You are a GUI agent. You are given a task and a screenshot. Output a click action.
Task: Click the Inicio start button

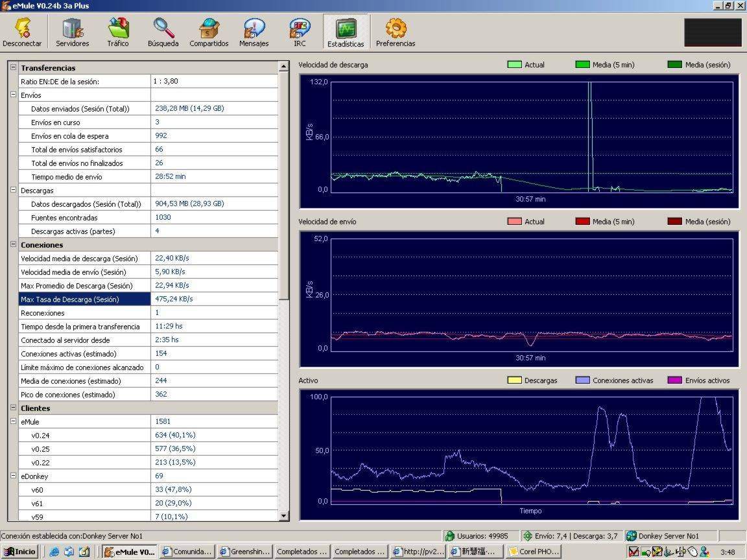point(20,552)
